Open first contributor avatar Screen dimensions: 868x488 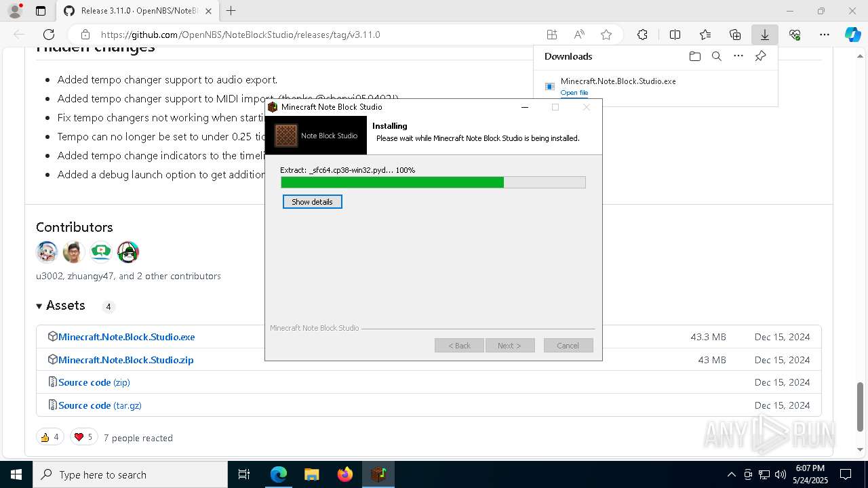pyautogui.click(x=47, y=252)
